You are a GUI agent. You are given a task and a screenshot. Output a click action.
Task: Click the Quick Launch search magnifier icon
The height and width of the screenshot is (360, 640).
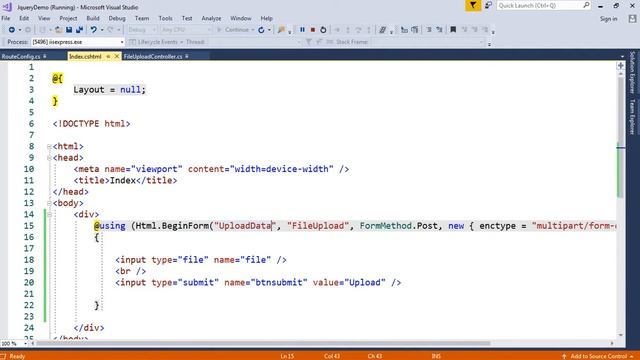[x=586, y=5]
